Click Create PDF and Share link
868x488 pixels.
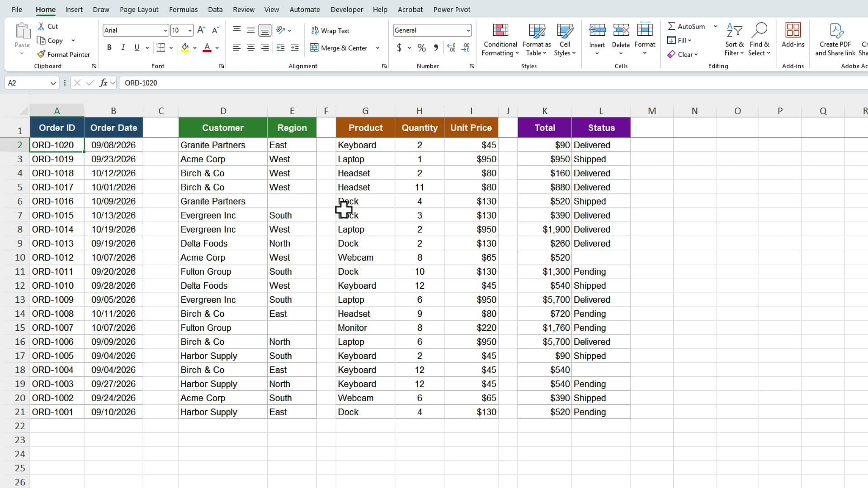coord(835,40)
